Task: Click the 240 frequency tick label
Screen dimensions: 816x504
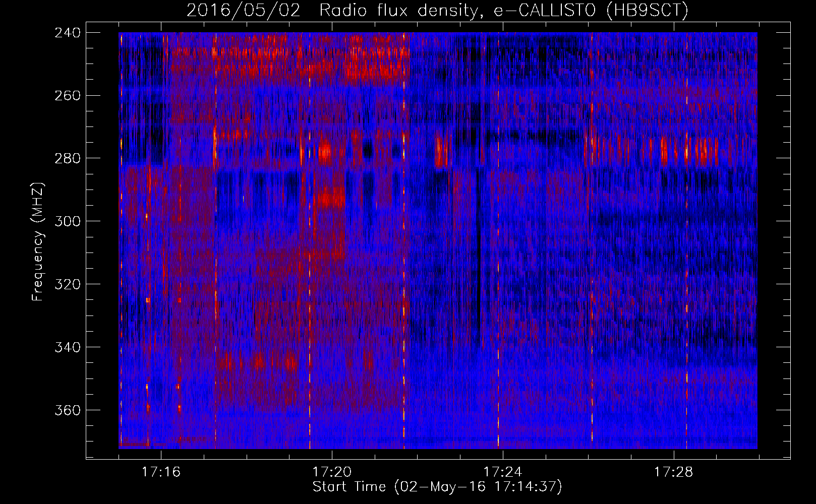Action: click(68, 33)
